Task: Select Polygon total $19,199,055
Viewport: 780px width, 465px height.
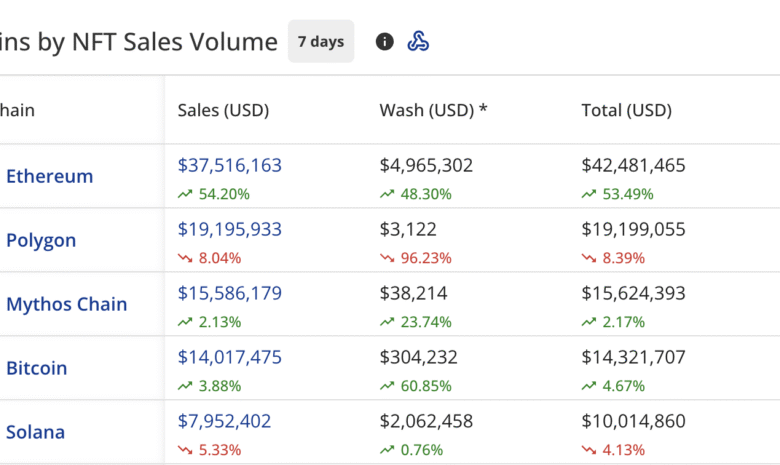Action: 633,229
